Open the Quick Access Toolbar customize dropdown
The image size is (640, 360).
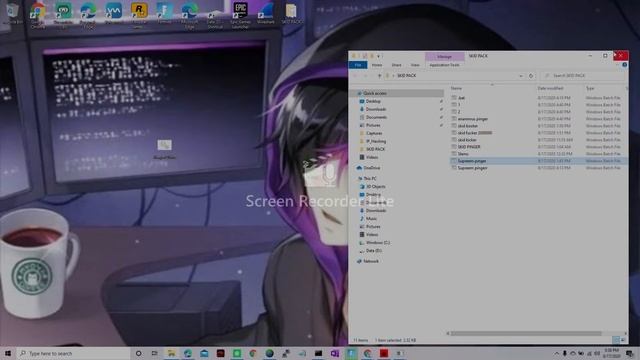[x=379, y=56]
